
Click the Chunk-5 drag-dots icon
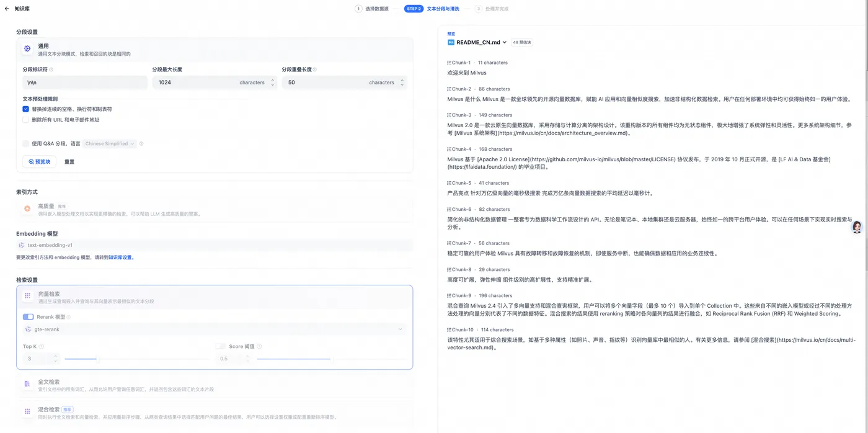tap(449, 183)
